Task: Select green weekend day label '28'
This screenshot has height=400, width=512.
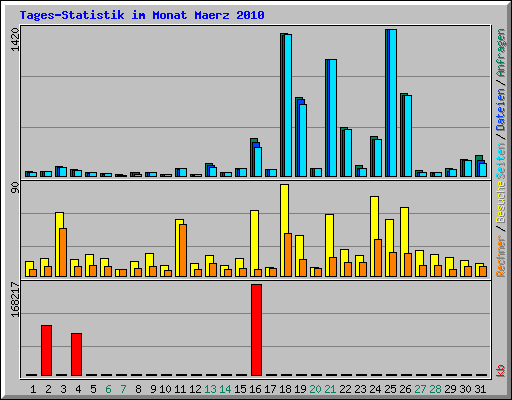Action: click(x=435, y=389)
